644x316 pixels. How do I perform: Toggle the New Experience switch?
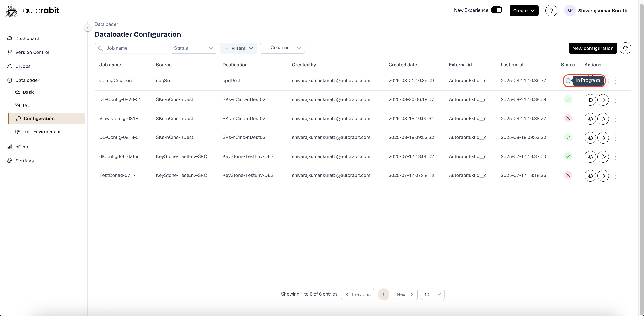coord(496,10)
